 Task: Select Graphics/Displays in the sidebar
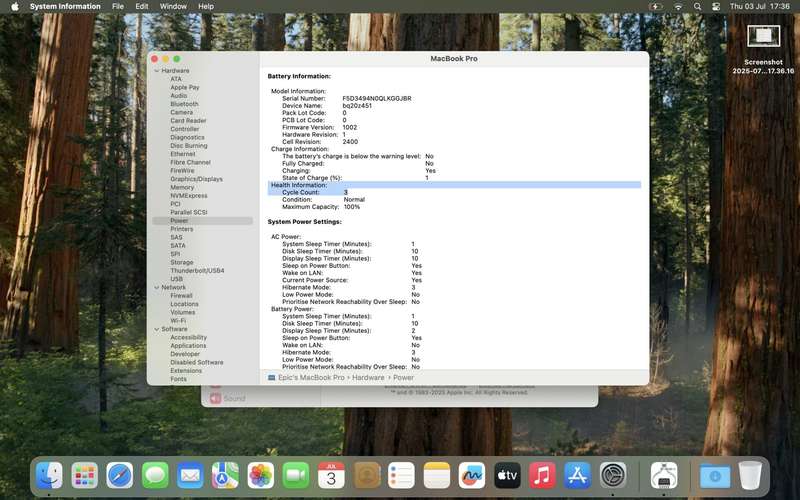196,179
